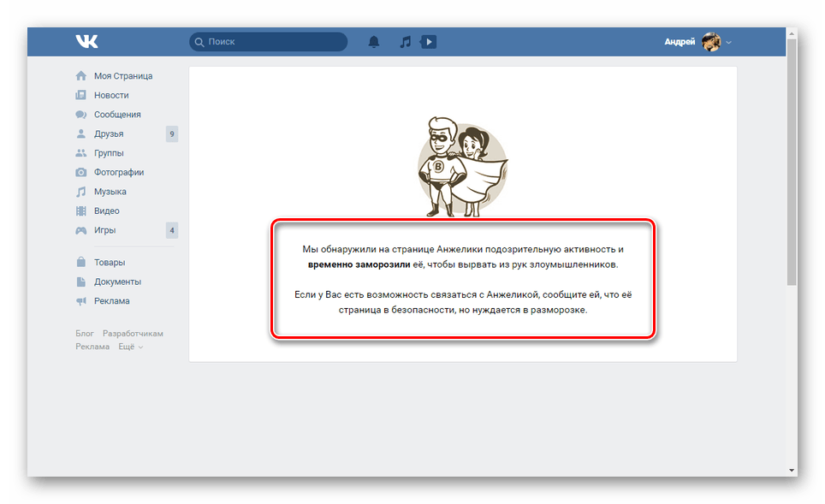Click the VK logo in header
This screenshot has width=825, height=504.
(86, 42)
